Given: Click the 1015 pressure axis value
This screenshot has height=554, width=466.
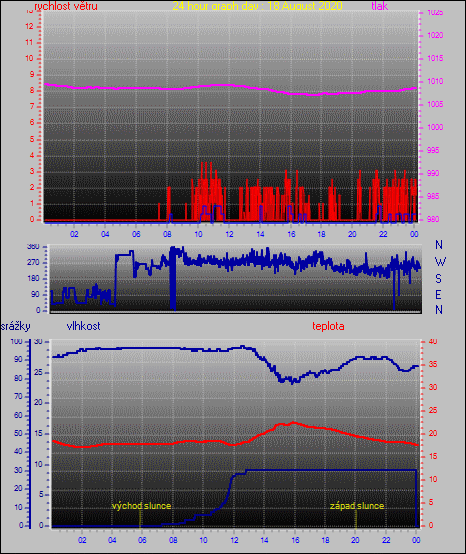Looking at the screenshot, I should (435, 58).
